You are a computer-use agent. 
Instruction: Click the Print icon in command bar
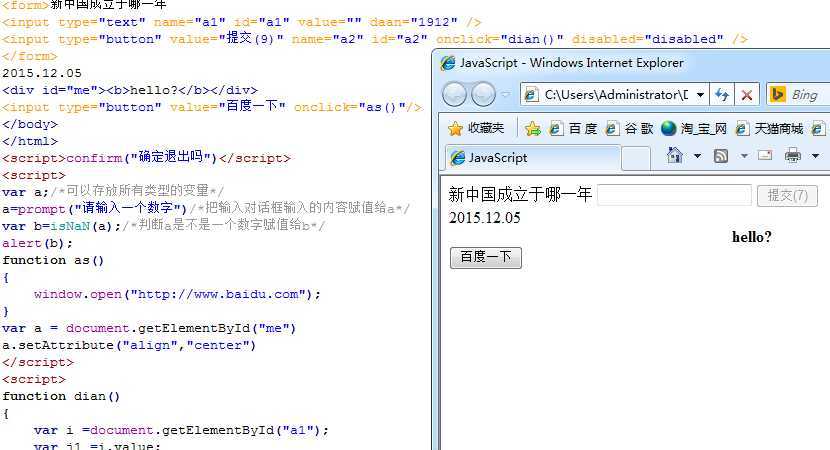pyautogui.click(x=792, y=156)
